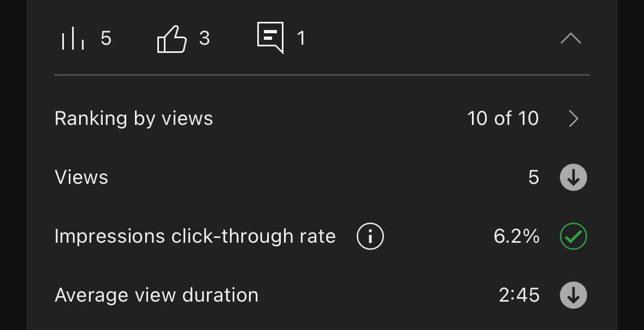Image resolution: width=644 pixels, height=330 pixels.
Task: Click the Average view duration label
Action: click(x=156, y=295)
